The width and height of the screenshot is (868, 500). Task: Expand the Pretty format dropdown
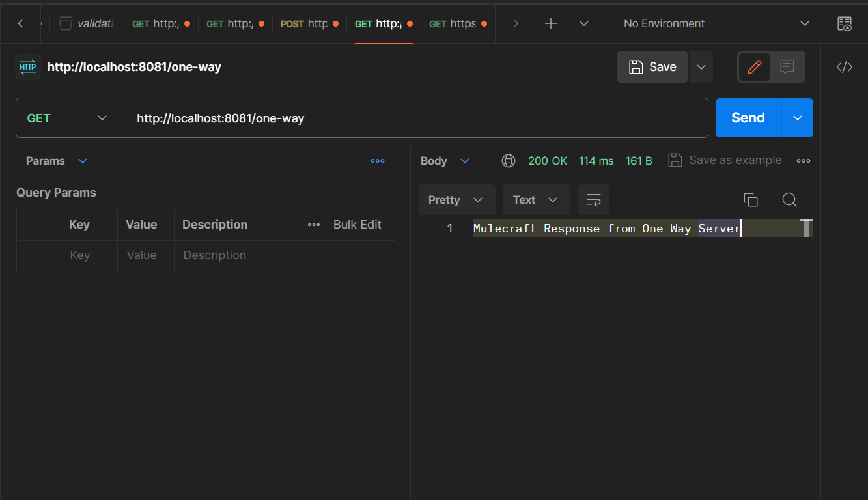(456, 200)
